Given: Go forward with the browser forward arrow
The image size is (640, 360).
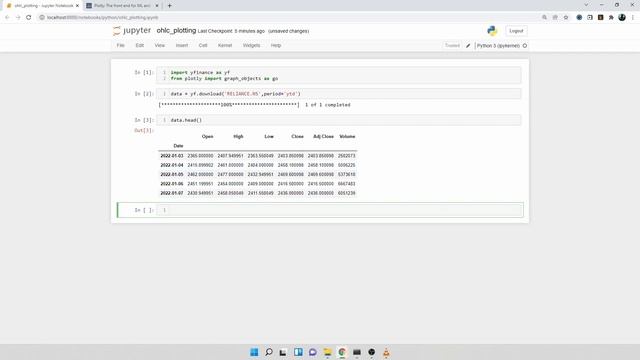Looking at the screenshot, I should (x=18, y=18).
